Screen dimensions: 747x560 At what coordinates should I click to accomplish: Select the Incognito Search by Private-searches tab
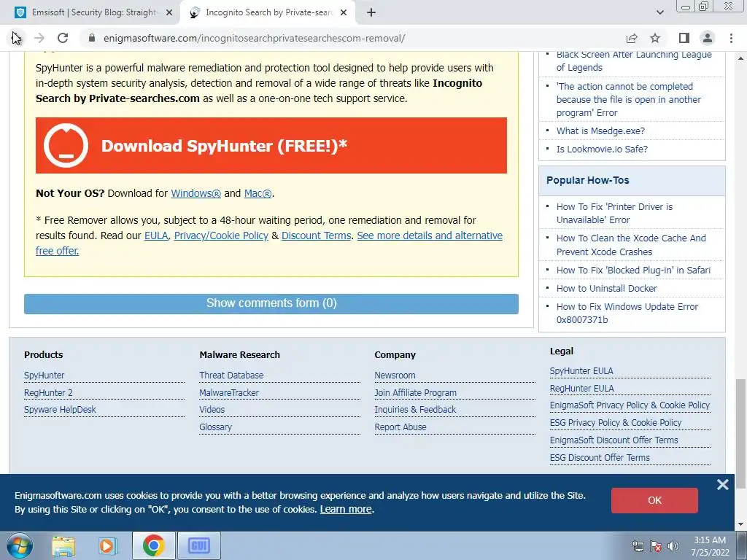[267, 13]
